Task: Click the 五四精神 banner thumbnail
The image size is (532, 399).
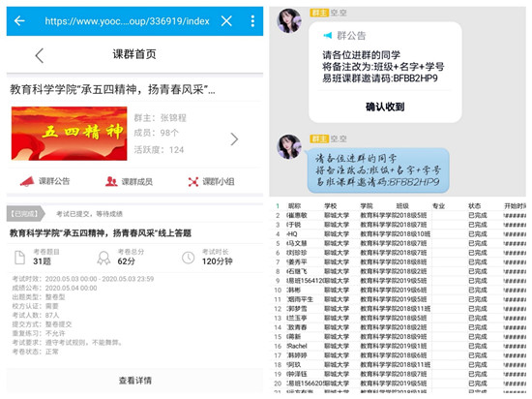Action: click(70, 134)
